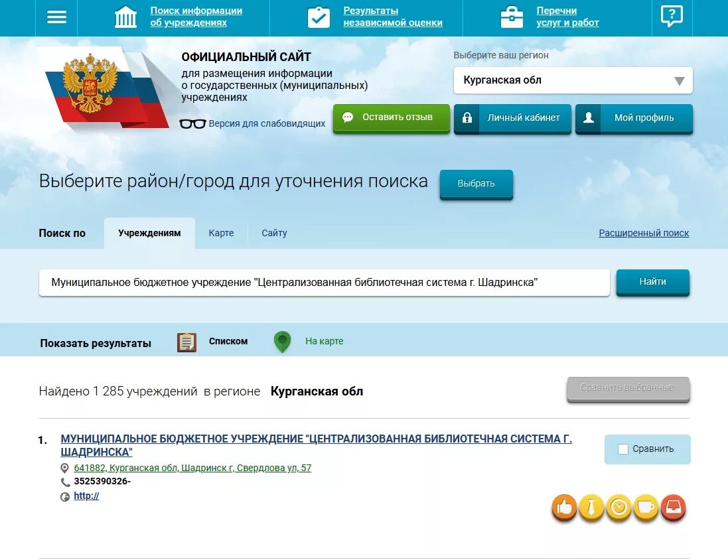This screenshot has width=728, height=560.
Task: Expand the Курганская обл region selector arrow
Action: pyautogui.click(x=679, y=80)
